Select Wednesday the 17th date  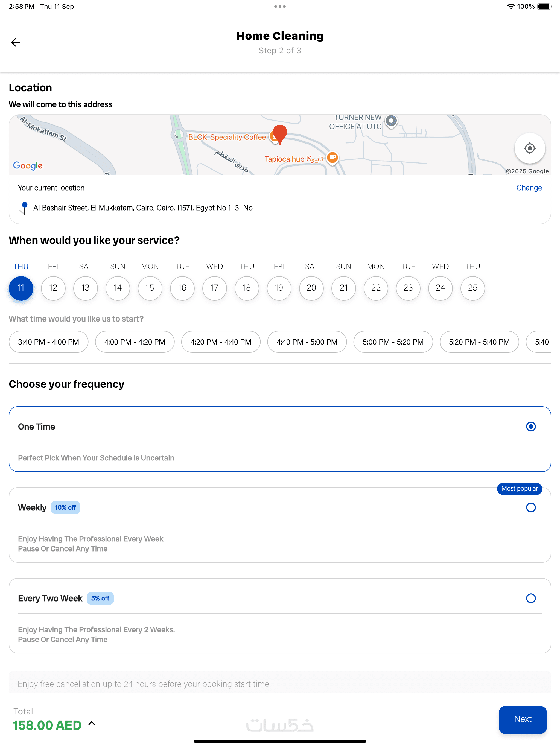tap(214, 288)
